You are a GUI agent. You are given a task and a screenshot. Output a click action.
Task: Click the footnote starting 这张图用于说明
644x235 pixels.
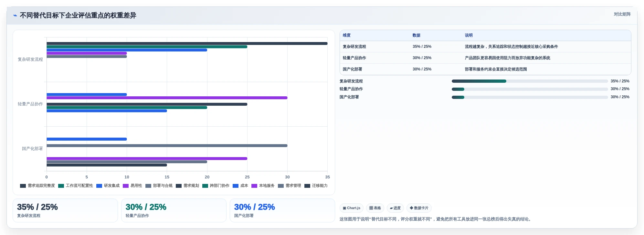[436, 219]
